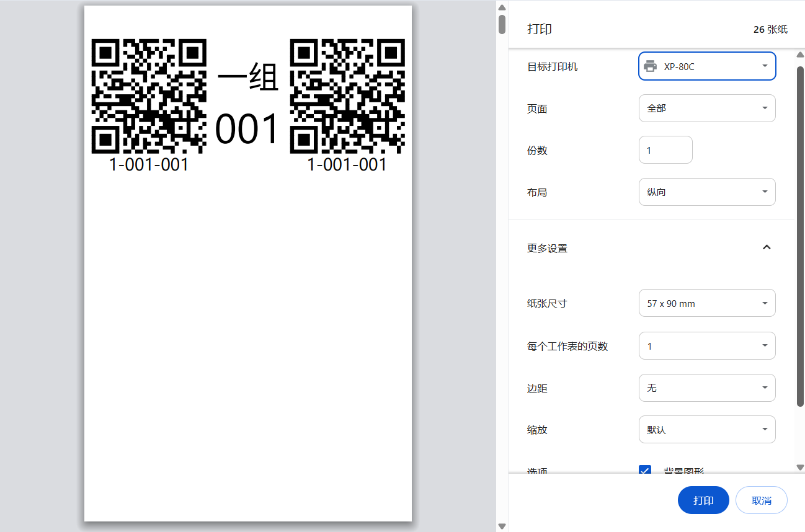Click the 打印 dialog title
Image resolution: width=805 pixels, height=532 pixels.
click(540, 29)
